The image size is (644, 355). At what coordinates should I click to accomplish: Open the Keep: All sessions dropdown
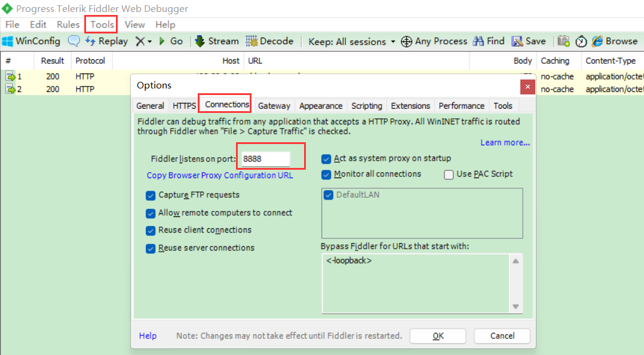tap(351, 41)
